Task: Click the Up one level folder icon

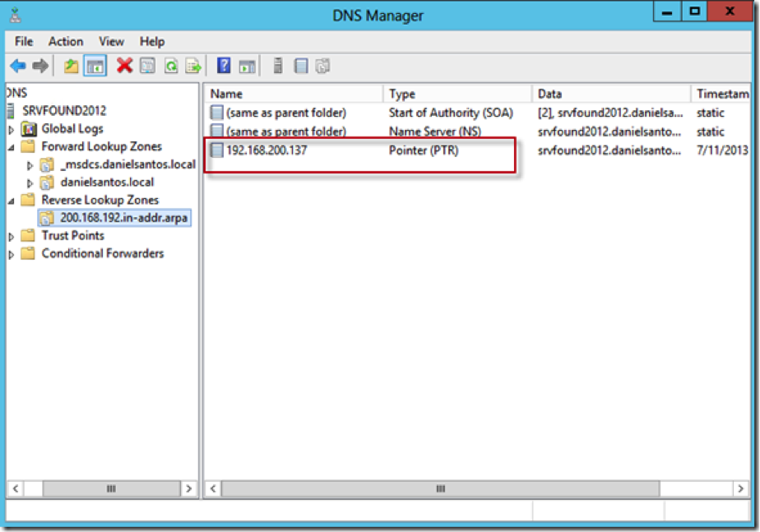Action: point(72,66)
